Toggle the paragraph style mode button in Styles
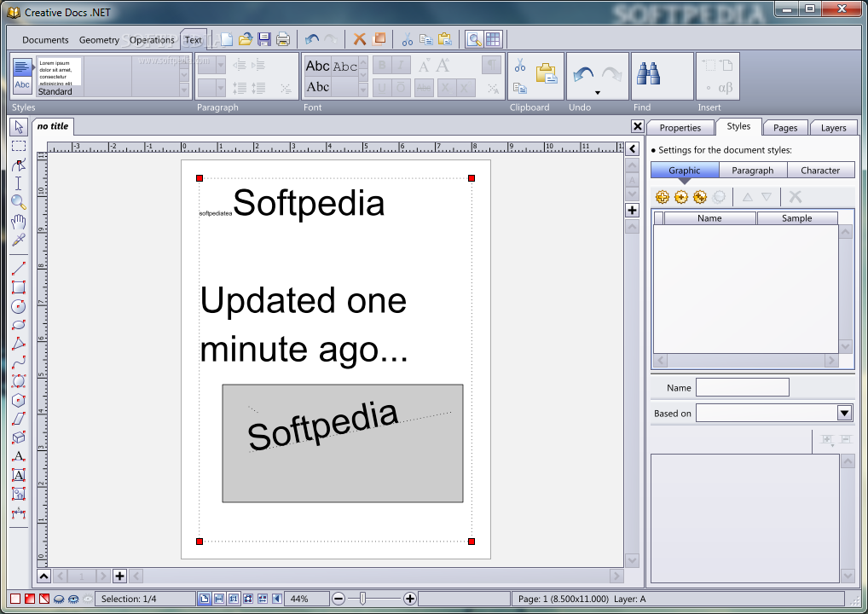The height and width of the screenshot is (614, 868). (22, 67)
